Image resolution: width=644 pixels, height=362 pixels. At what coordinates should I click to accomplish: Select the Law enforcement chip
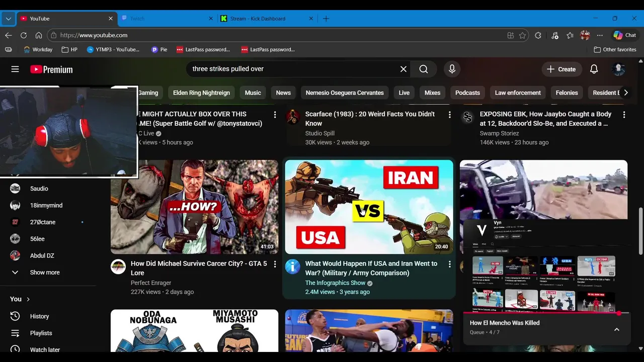pos(518,93)
